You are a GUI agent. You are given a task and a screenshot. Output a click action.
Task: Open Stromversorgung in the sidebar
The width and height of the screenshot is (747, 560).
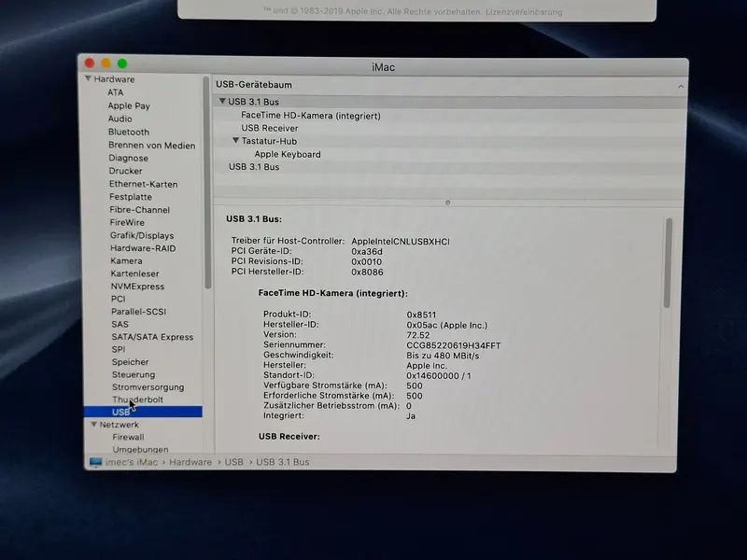(148, 387)
